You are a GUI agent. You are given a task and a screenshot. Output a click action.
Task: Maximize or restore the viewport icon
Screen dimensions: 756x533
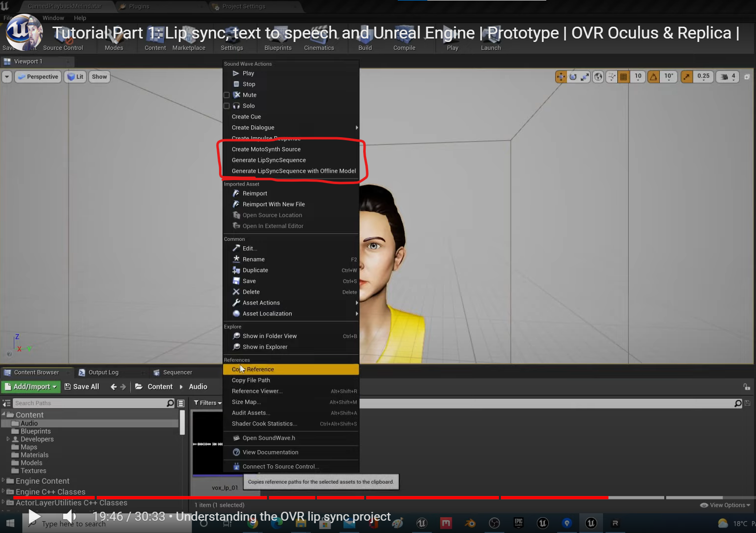point(747,76)
